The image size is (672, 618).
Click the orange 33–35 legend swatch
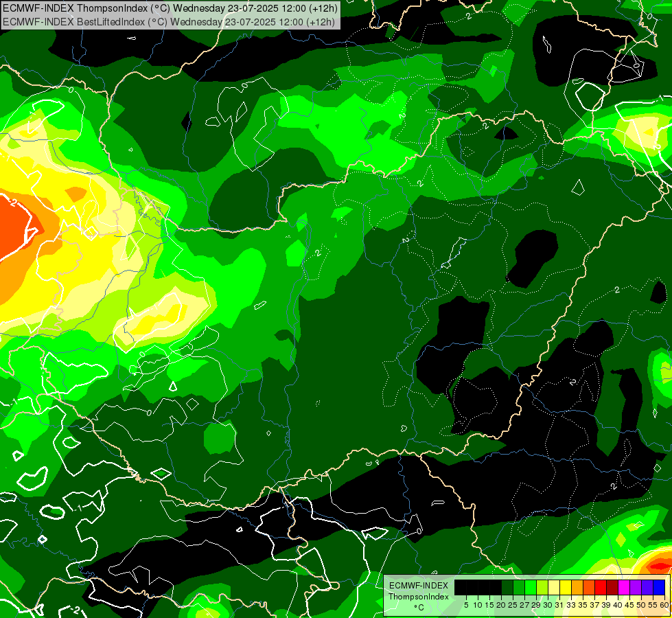point(577,588)
